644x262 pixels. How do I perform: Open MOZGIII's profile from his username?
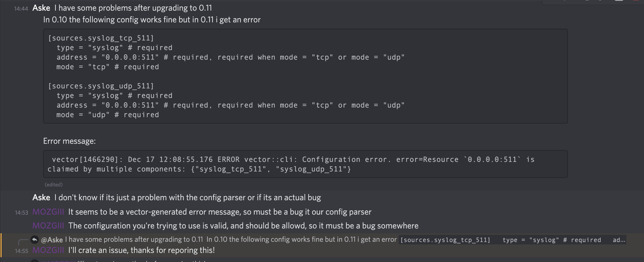click(x=48, y=212)
